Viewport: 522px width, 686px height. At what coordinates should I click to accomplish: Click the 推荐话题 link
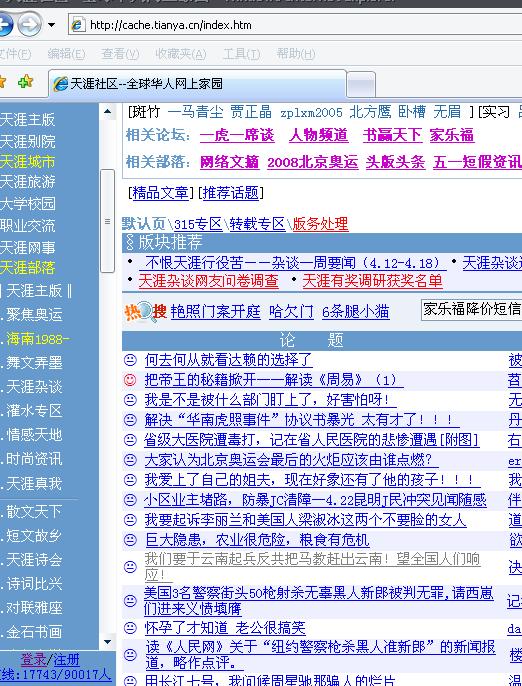pyautogui.click(x=231, y=192)
